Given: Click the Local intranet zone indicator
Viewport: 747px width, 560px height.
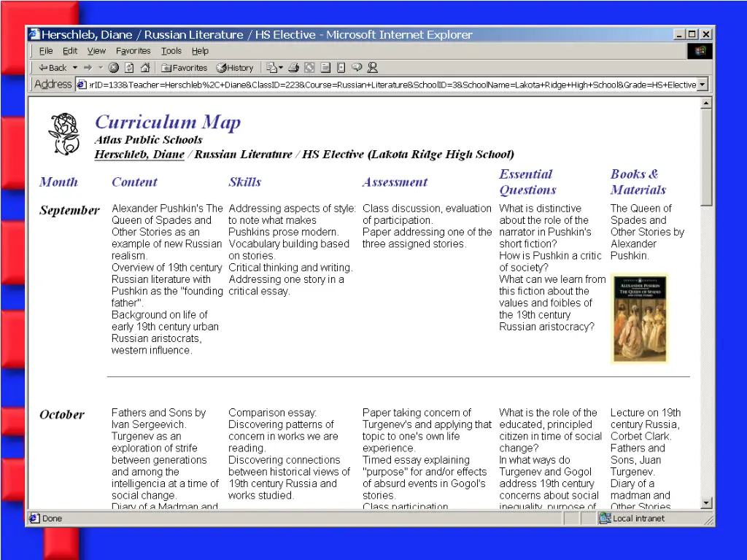Looking at the screenshot, I should 632,518.
